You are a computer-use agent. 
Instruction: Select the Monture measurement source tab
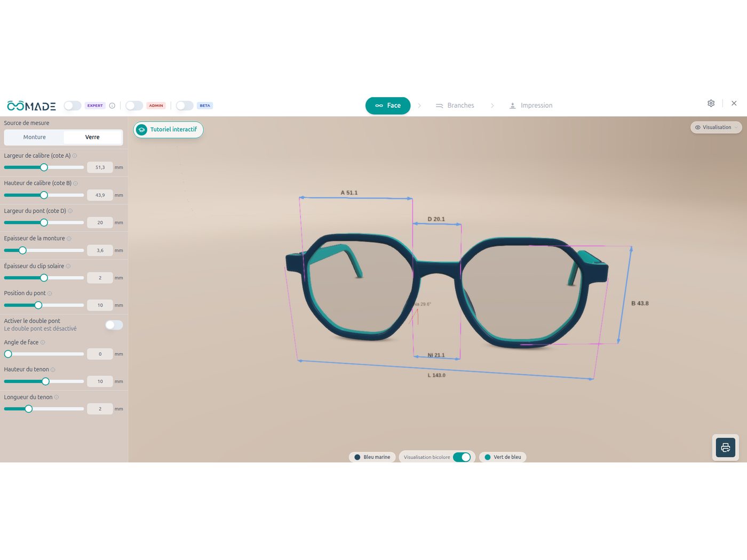(35, 137)
